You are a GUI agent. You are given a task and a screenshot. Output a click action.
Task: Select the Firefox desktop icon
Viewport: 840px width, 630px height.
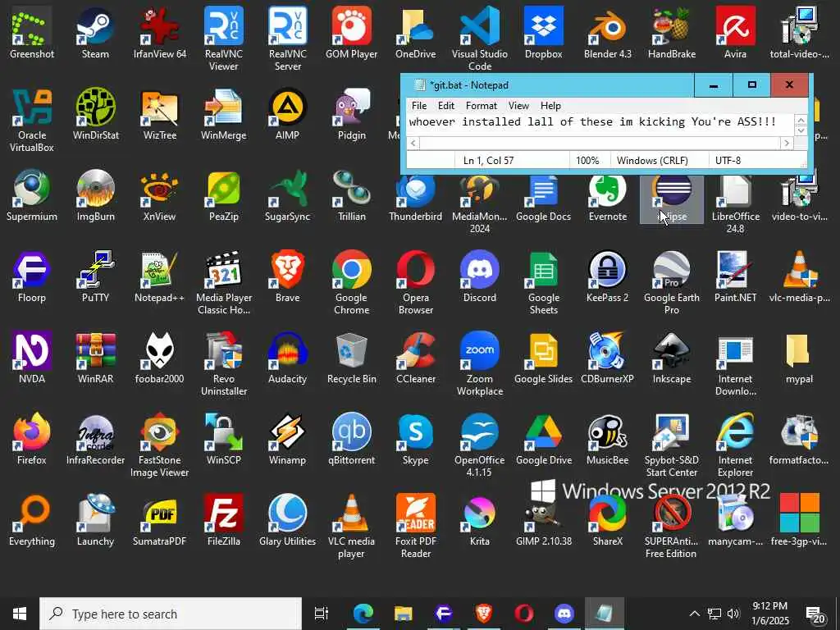[32, 440]
